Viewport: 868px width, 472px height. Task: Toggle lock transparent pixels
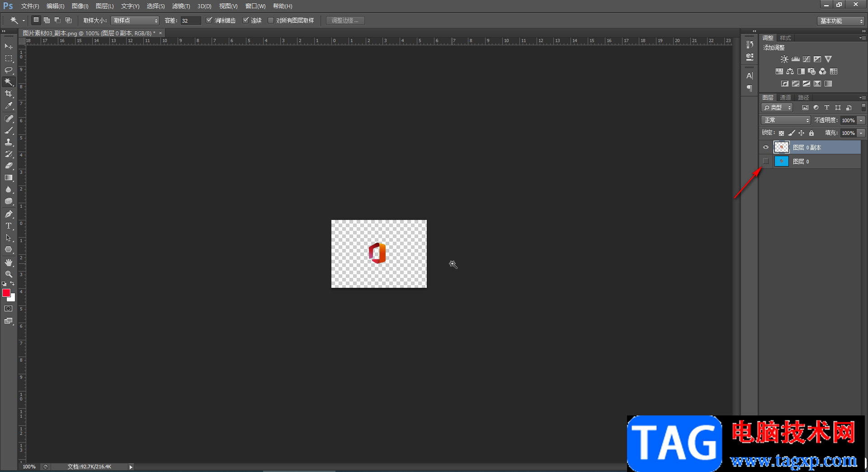[781, 133]
